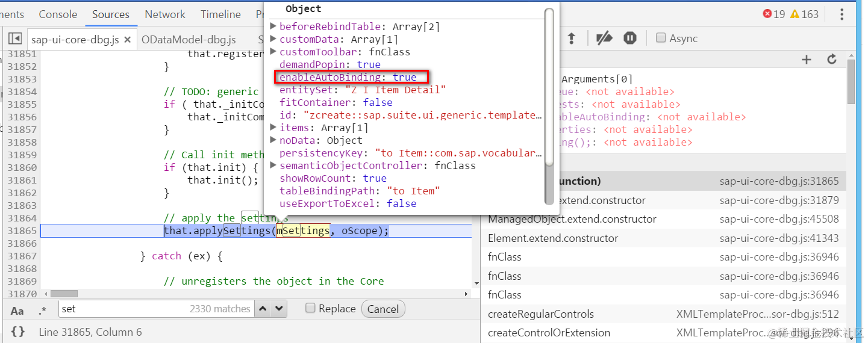868x343 pixels.
Task: Expand the customData array
Action: point(273,39)
